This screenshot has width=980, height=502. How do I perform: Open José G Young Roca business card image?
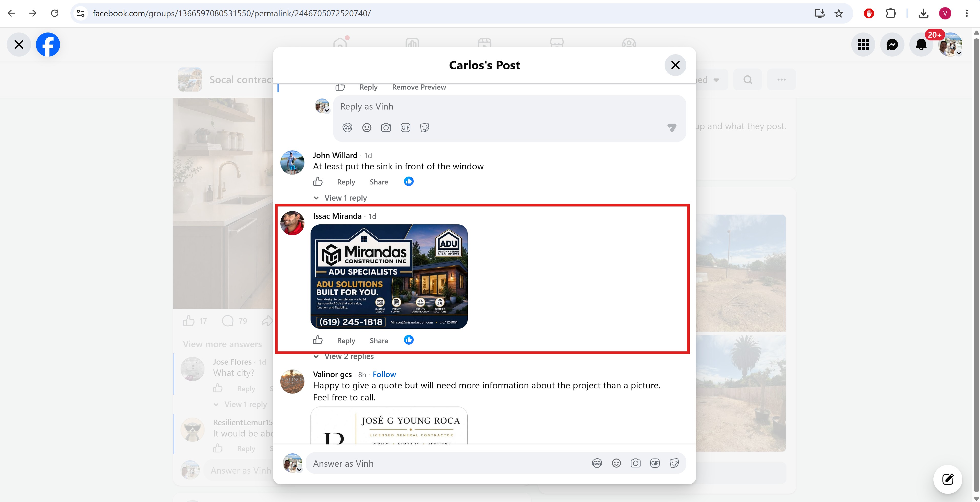(389, 425)
